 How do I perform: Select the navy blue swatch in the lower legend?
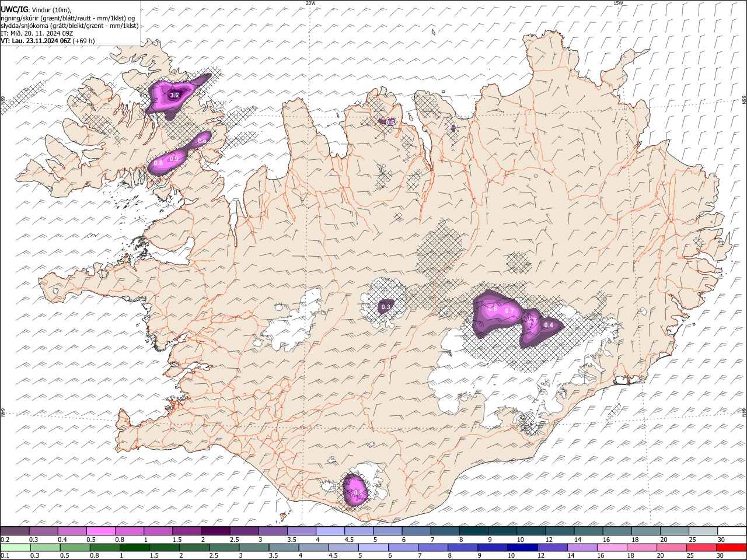tap(522, 547)
